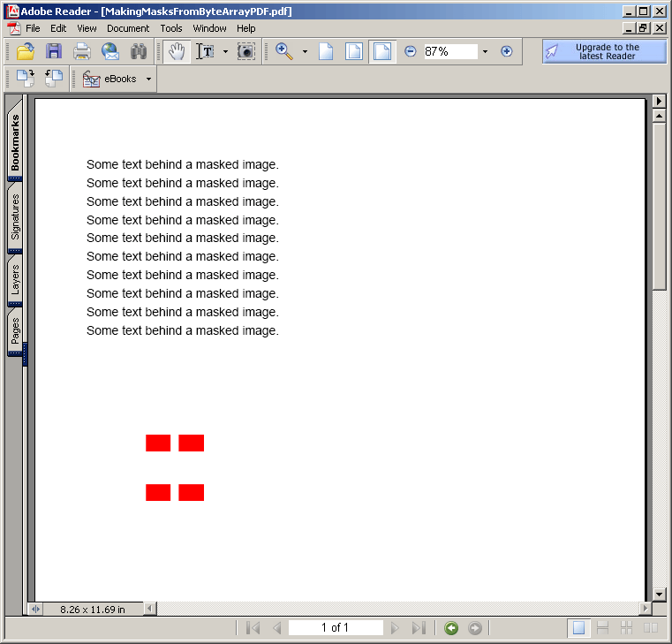Image resolution: width=672 pixels, height=644 pixels.
Task: Click the Open folder icon
Action: 26,51
